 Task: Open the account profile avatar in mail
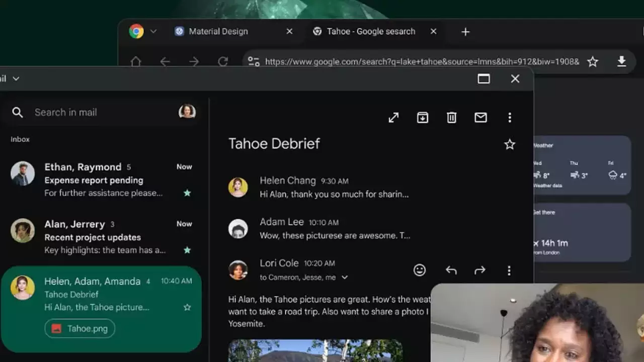(187, 111)
